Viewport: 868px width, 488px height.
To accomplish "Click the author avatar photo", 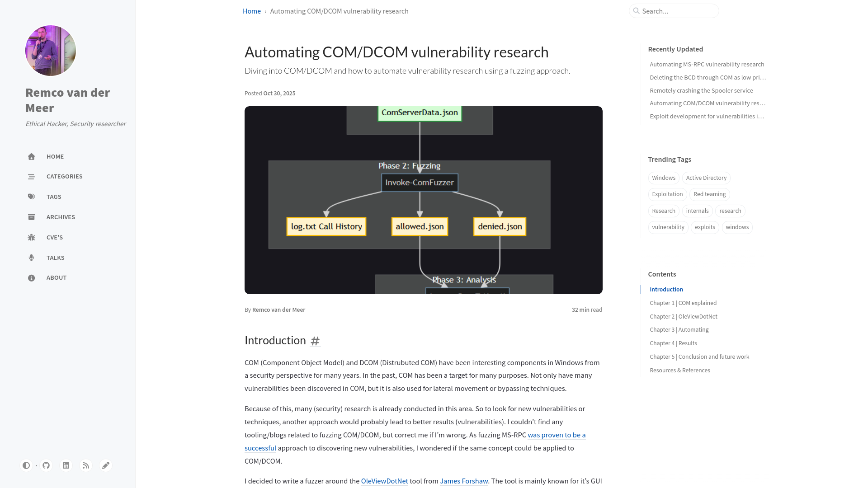I will [50, 50].
